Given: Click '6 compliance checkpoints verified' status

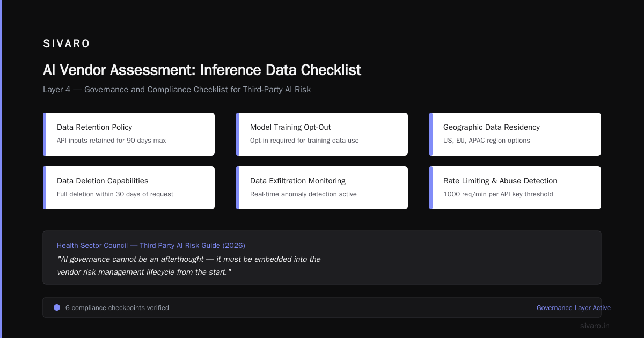Looking at the screenshot, I should (117, 308).
